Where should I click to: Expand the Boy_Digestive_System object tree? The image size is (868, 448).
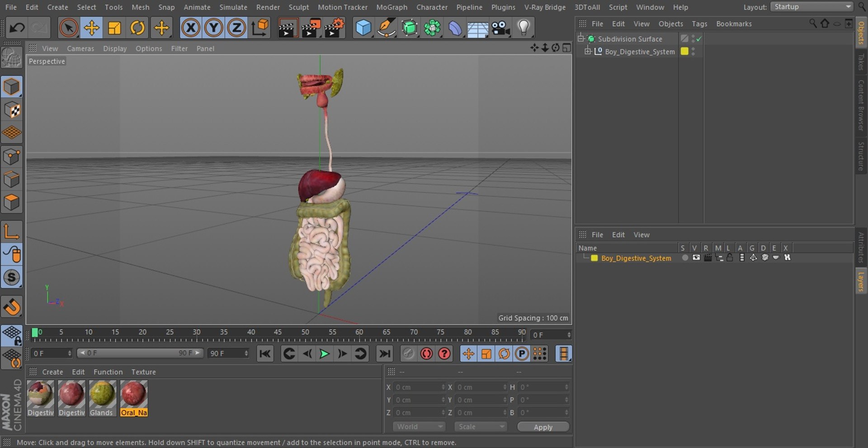click(588, 52)
